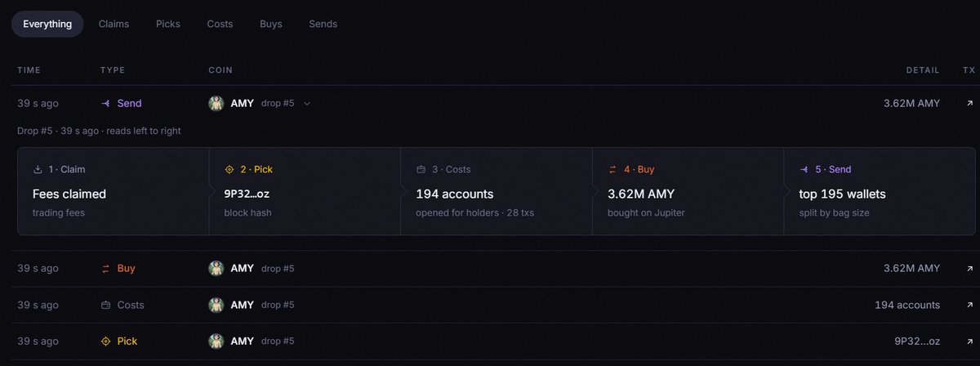This screenshot has height=366, width=980.
Task: Open the top 195 wallets send card
Action: point(880,191)
